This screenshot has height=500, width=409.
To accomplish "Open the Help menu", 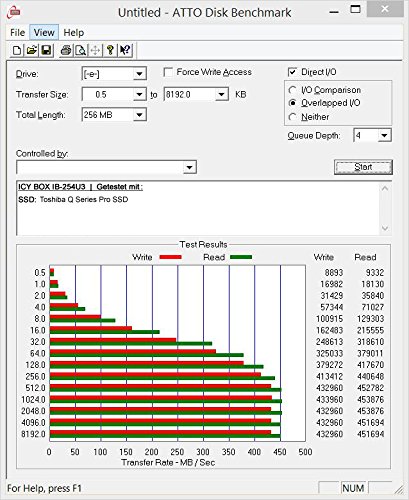I will tap(74, 33).
